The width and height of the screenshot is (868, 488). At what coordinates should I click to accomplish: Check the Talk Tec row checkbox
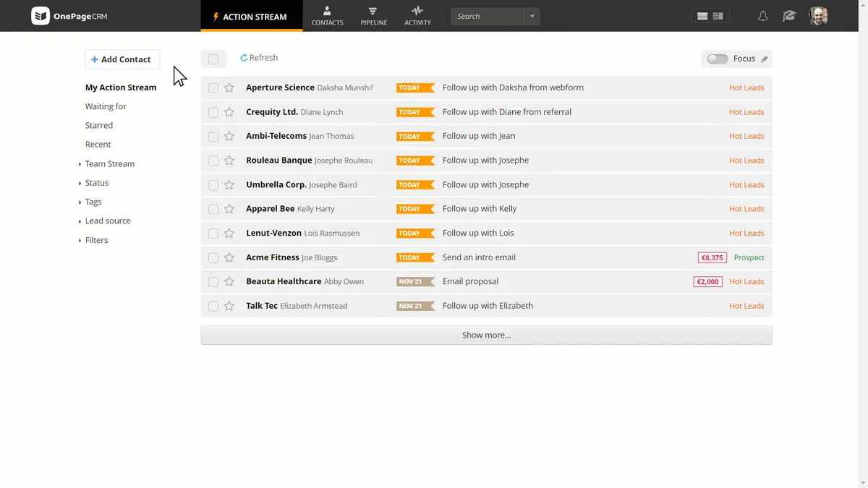213,306
